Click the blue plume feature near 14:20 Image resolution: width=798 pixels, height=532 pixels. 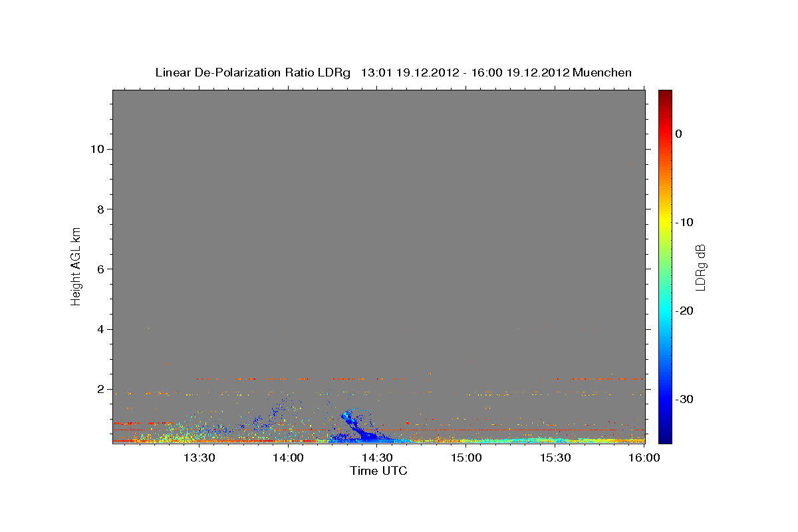click(x=356, y=426)
